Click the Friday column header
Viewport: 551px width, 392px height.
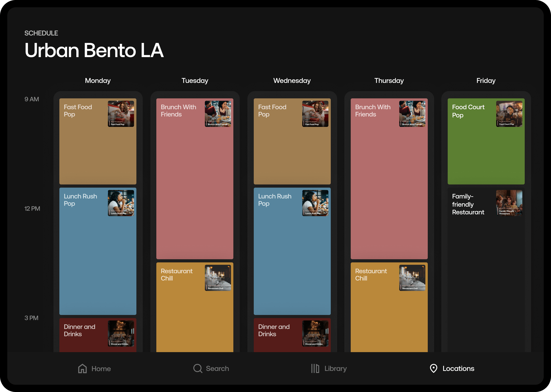click(x=486, y=81)
